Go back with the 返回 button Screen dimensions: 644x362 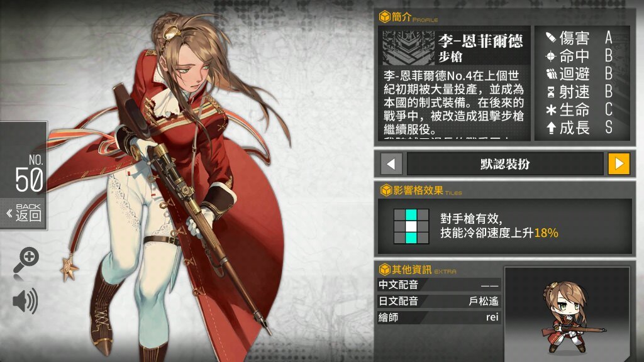pos(24,214)
